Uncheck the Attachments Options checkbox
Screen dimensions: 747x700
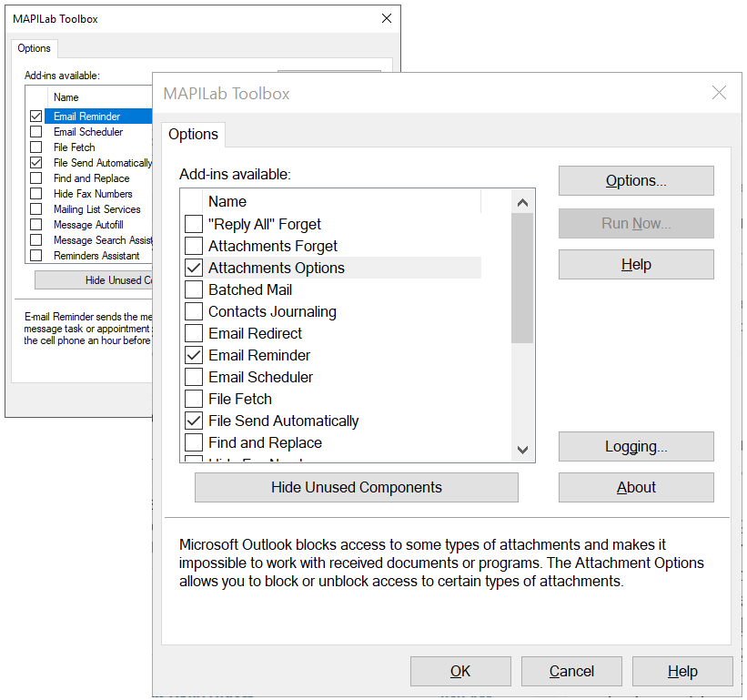click(194, 268)
